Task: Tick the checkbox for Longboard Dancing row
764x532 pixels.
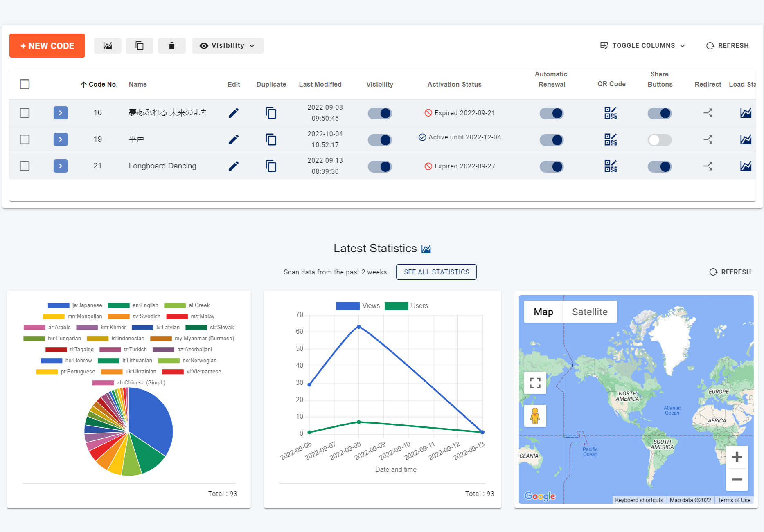Action: (x=25, y=166)
